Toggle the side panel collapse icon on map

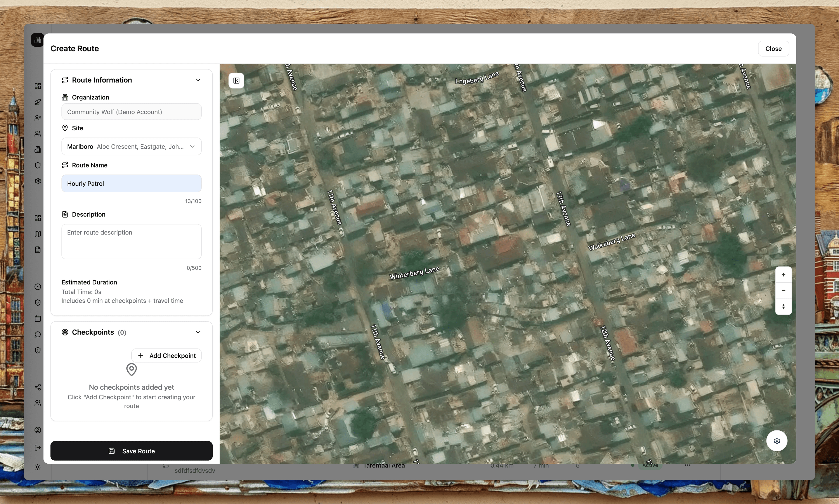(236, 81)
